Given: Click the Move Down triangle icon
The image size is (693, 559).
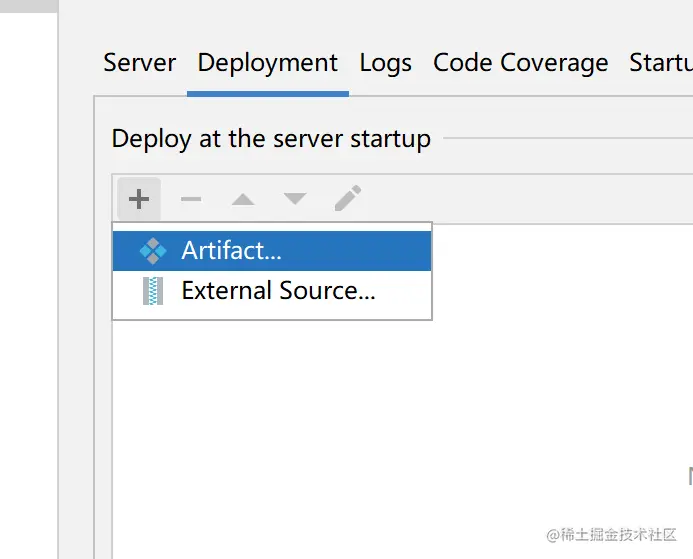Looking at the screenshot, I should pyautogui.click(x=295, y=199).
